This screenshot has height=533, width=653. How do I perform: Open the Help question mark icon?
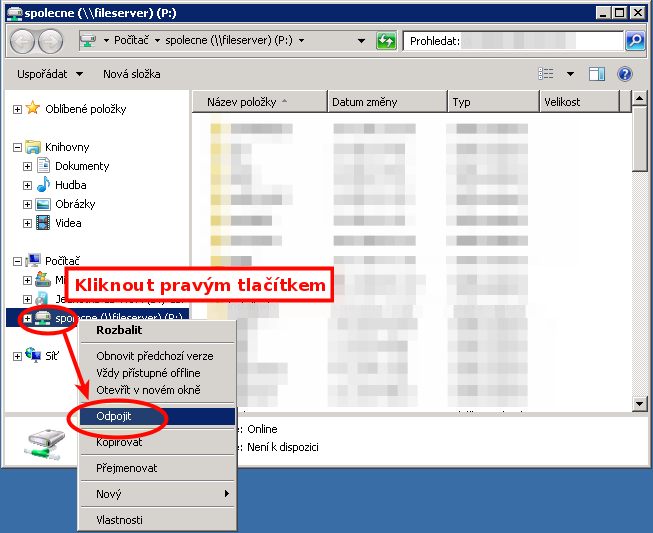(625, 74)
